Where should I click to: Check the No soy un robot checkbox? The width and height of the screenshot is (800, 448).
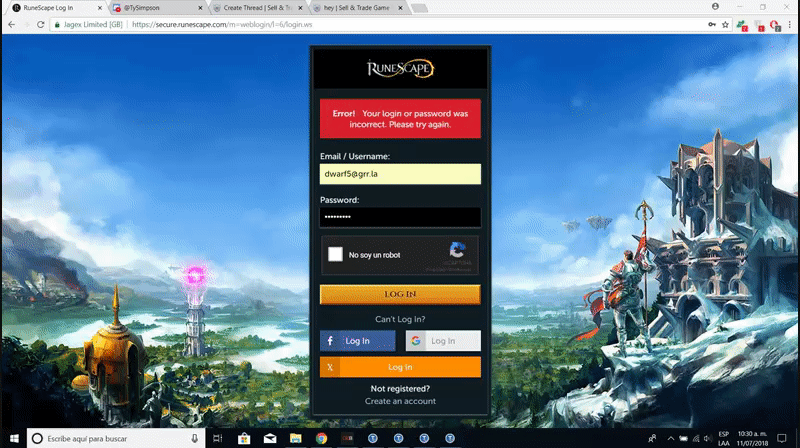click(335, 254)
